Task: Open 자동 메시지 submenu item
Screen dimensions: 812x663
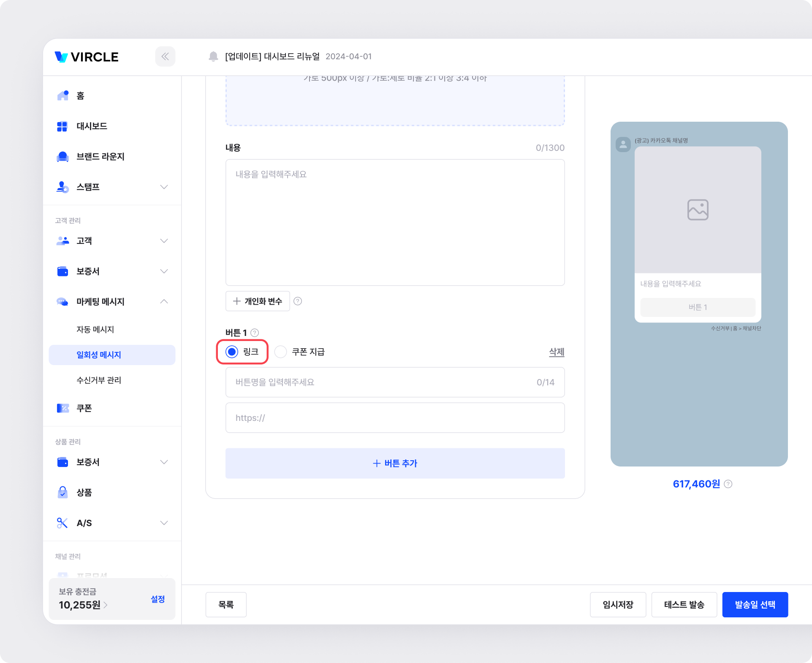Action: 95,329
